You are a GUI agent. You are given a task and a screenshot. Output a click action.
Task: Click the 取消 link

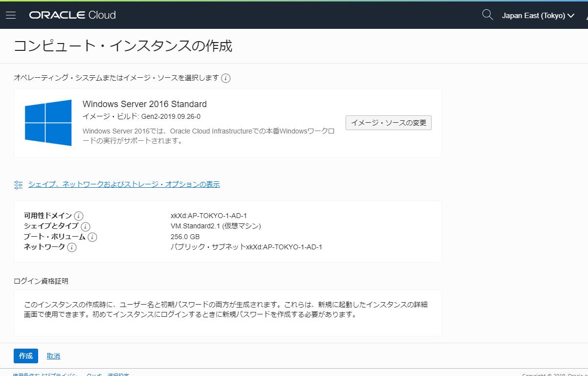point(53,356)
